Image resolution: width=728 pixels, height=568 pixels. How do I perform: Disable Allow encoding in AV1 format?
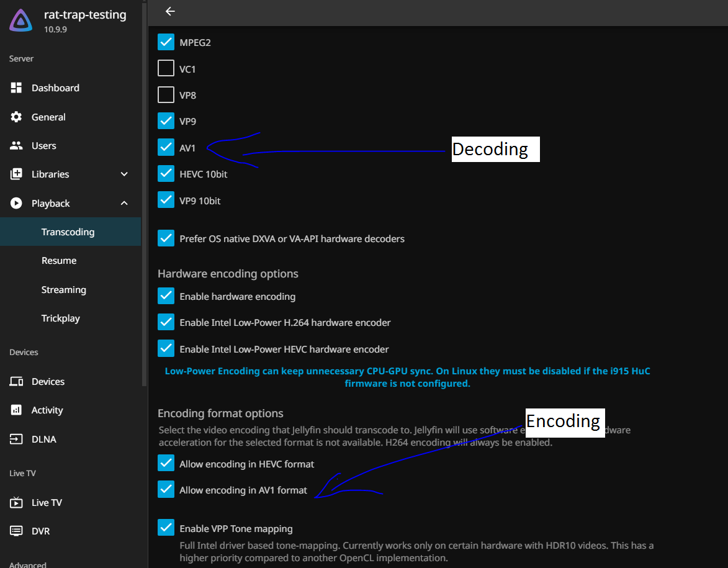click(166, 490)
